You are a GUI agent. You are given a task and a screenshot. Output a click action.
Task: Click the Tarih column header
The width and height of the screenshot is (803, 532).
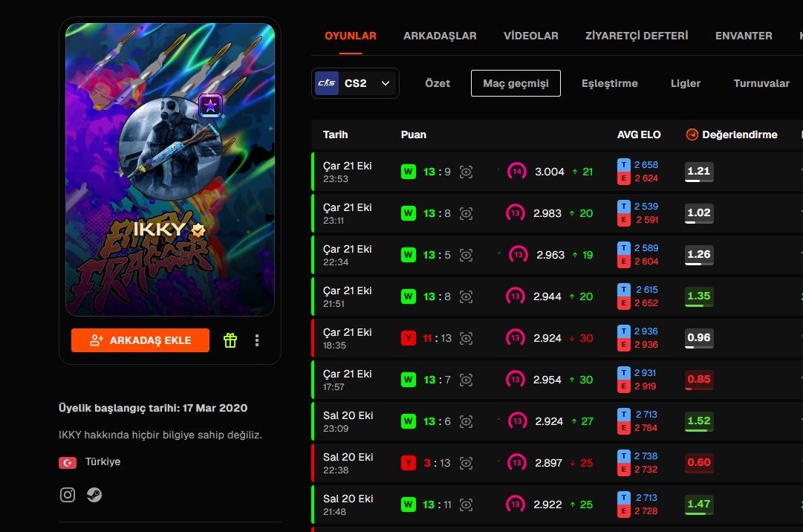click(336, 134)
